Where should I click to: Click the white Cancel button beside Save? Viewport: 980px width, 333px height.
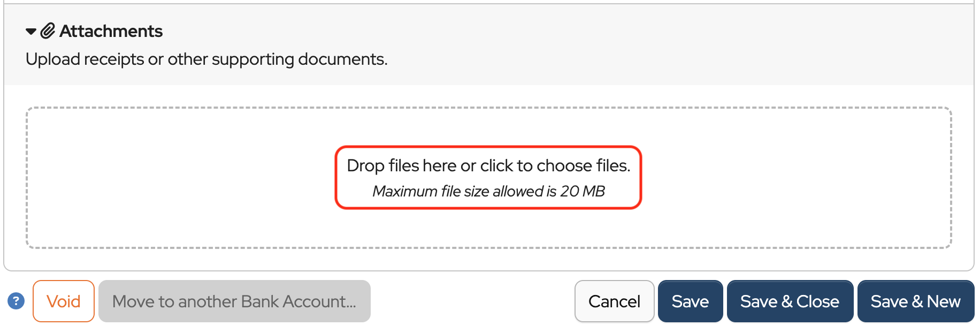(x=614, y=301)
